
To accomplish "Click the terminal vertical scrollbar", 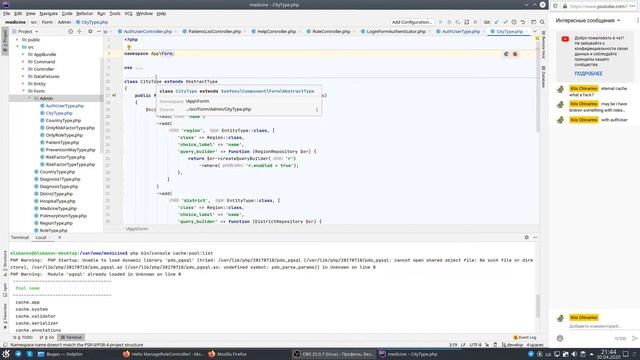I will pos(538,305).
